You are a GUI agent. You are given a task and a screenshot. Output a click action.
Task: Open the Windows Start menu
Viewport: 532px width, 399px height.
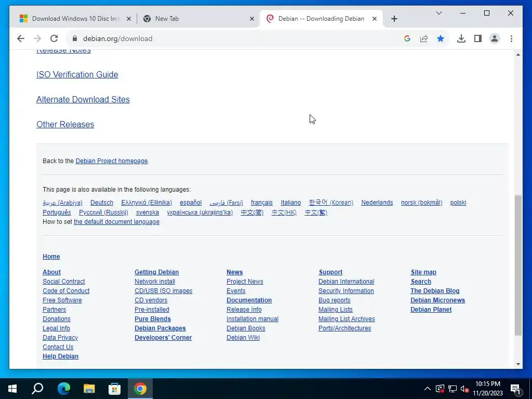[12, 389]
